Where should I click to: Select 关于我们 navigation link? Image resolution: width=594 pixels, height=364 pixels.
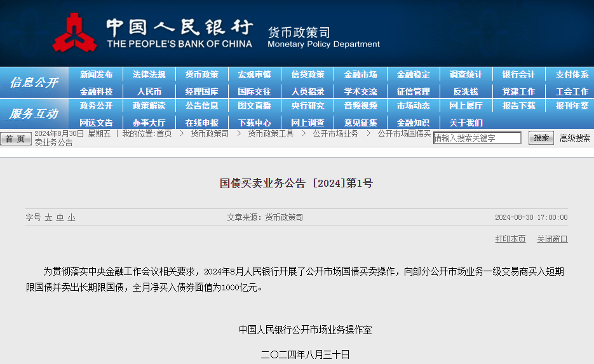point(466,123)
